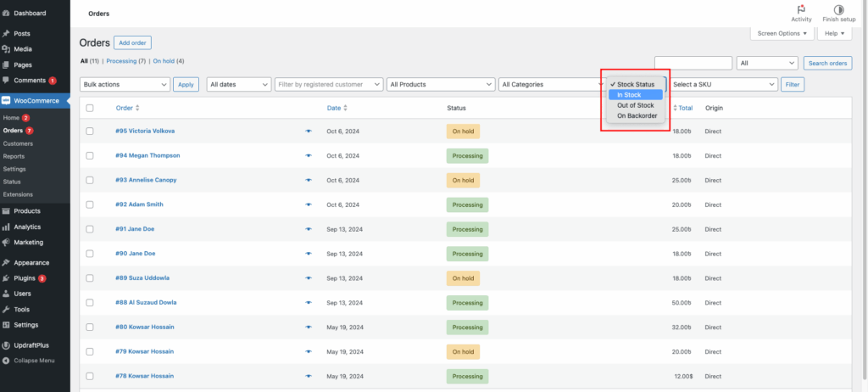This screenshot has width=868, height=392.
Task: Choose Out of Stock option
Action: click(x=636, y=105)
